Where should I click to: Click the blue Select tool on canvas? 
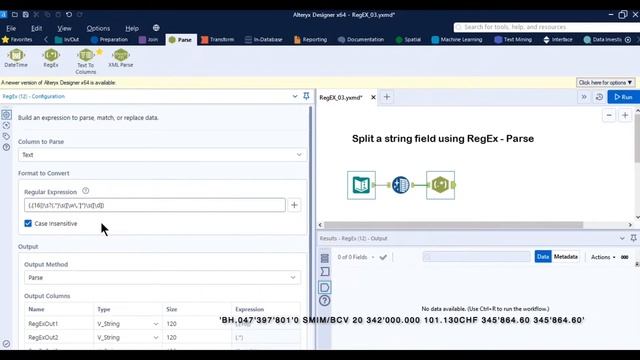400,185
